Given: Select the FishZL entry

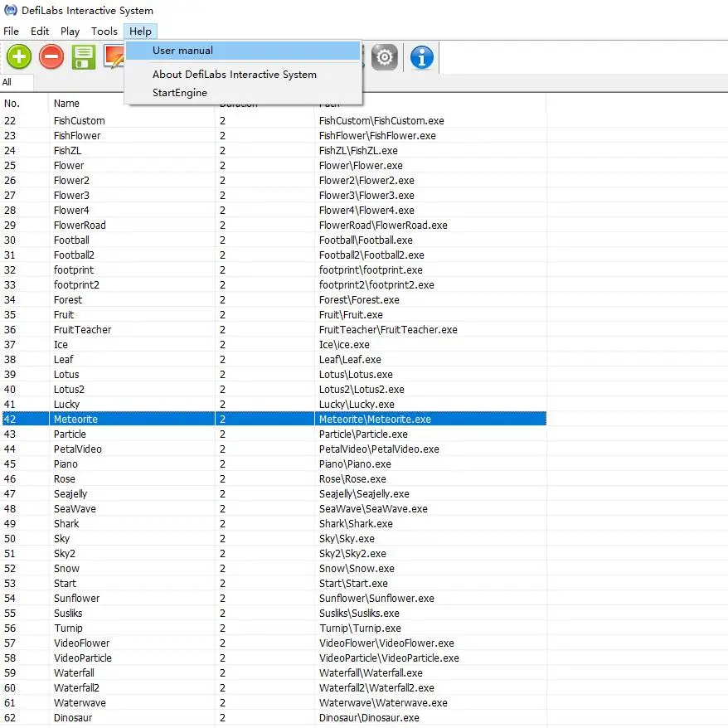Looking at the screenshot, I should 274,150.
